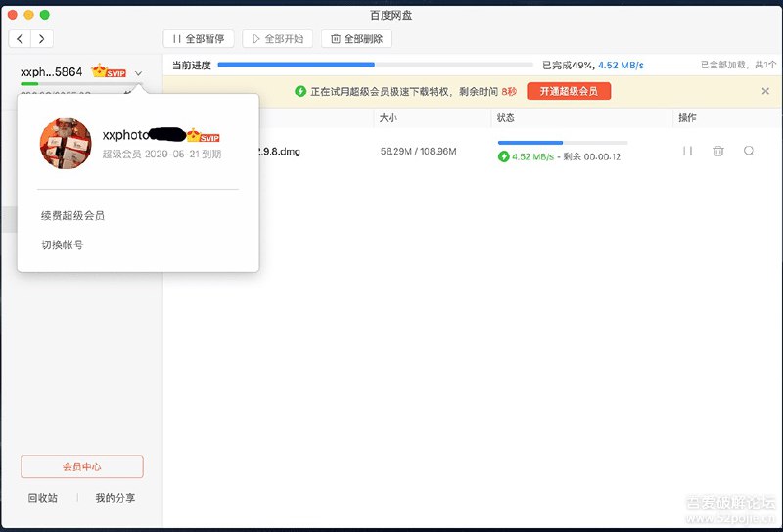This screenshot has height=532, width=783.
Task: Click the 大小 column header
Action: point(388,118)
